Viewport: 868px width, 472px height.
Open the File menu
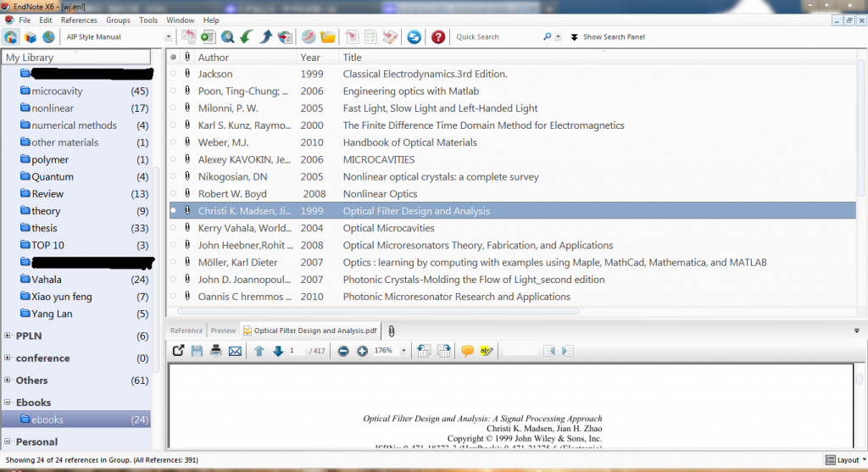coord(25,20)
